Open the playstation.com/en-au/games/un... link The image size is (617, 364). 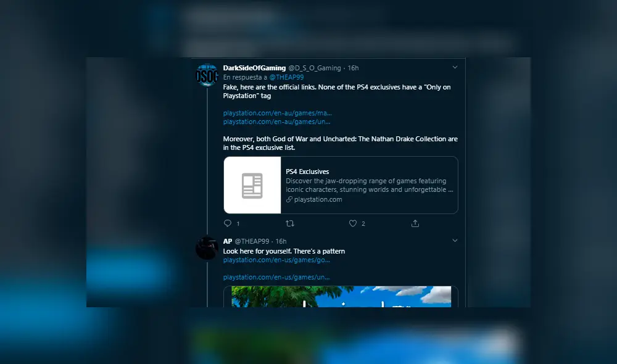(276, 122)
